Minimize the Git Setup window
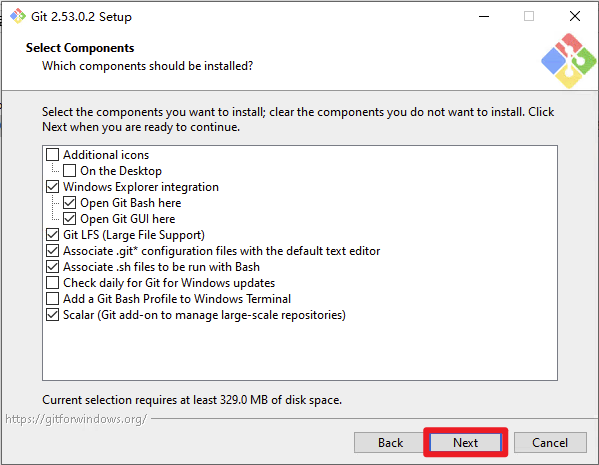The width and height of the screenshot is (599, 465). (484, 16)
